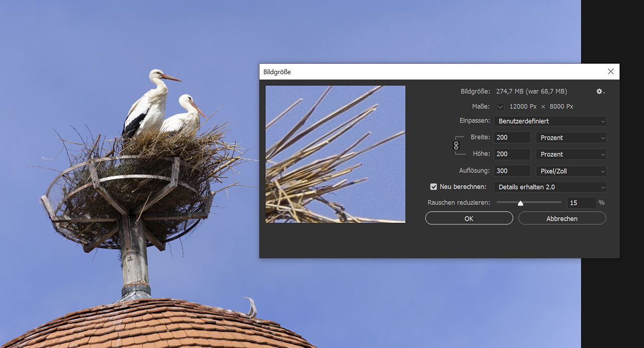644x348 pixels.
Task: Open the Pixel/Zoll resolution unit dropdown
Action: pyautogui.click(x=571, y=171)
